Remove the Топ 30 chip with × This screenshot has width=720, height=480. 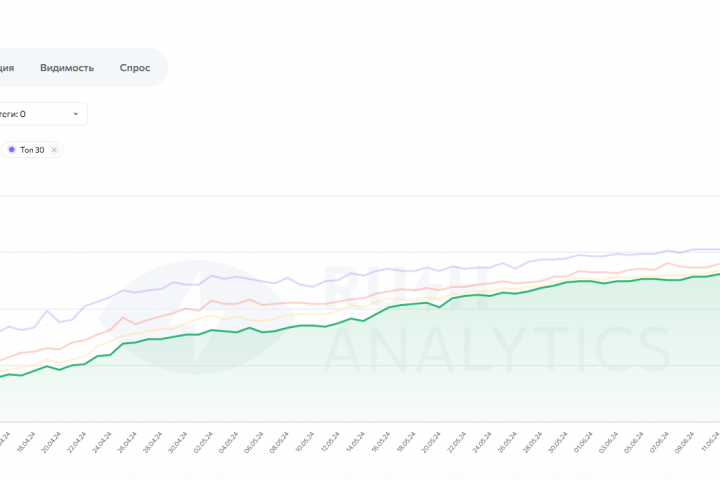click(x=55, y=150)
